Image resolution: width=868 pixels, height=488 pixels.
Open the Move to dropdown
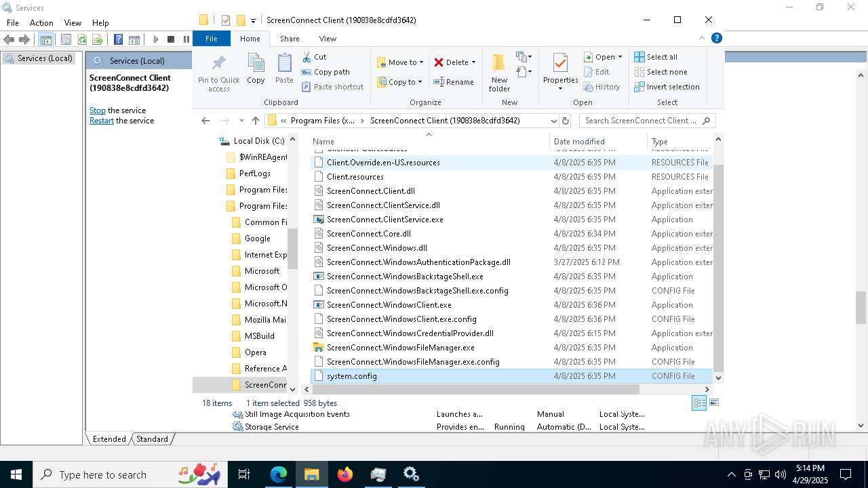coord(400,62)
